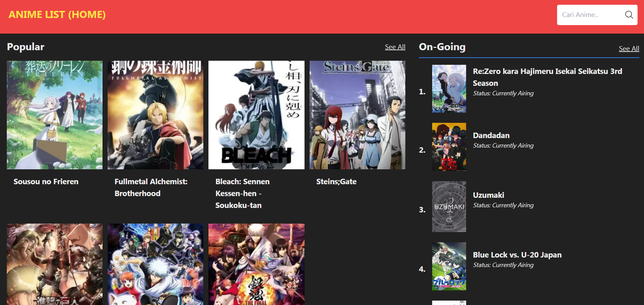Click the Steins;Gate title below poster
The height and width of the screenshot is (305, 644).
pyautogui.click(x=336, y=182)
